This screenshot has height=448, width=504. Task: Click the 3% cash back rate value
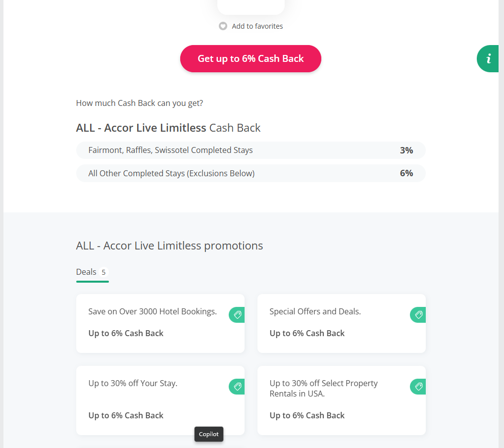[x=406, y=150]
